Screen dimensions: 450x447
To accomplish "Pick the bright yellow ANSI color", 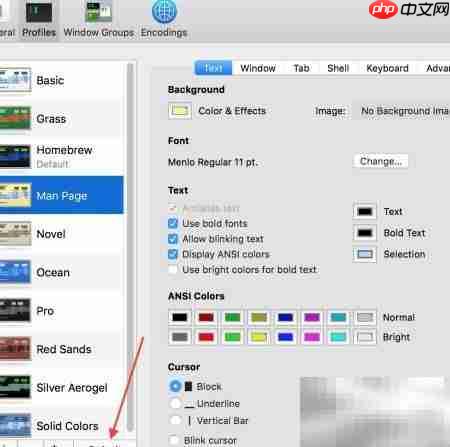I will pyautogui.click(x=259, y=337).
